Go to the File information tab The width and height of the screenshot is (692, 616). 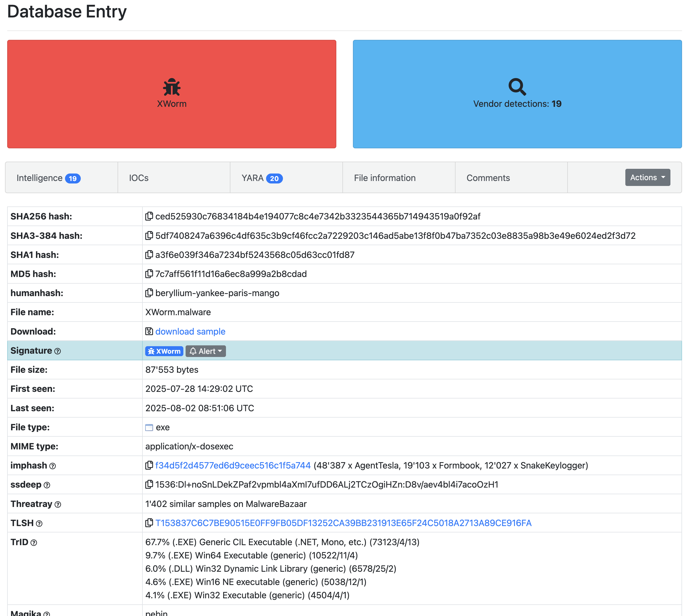[x=385, y=178]
